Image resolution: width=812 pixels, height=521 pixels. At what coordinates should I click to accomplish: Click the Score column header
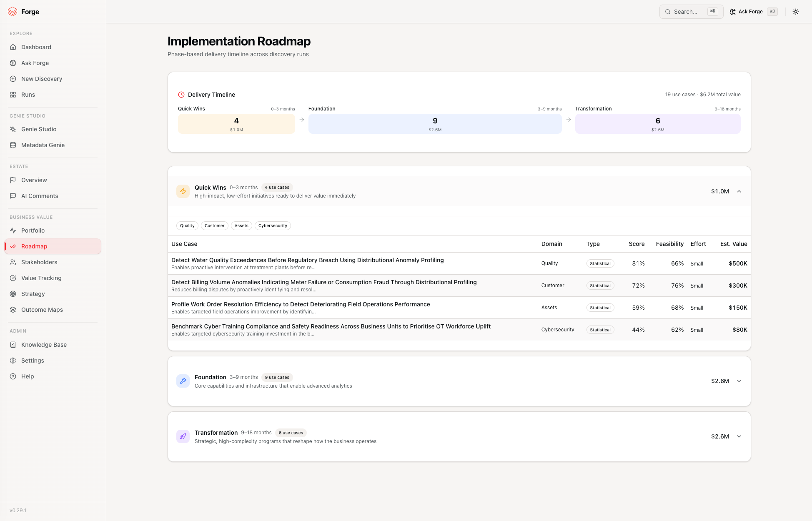point(637,244)
